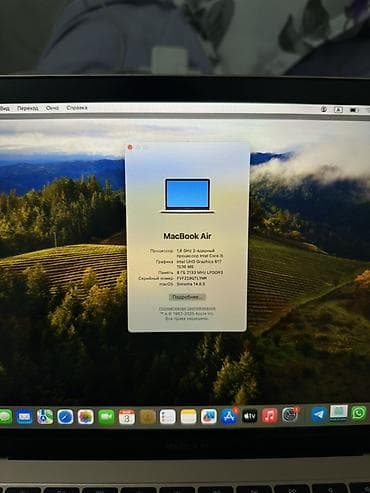The image size is (370, 493).
Task: Open FaceTime in the Dock
Action: click(x=106, y=417)
